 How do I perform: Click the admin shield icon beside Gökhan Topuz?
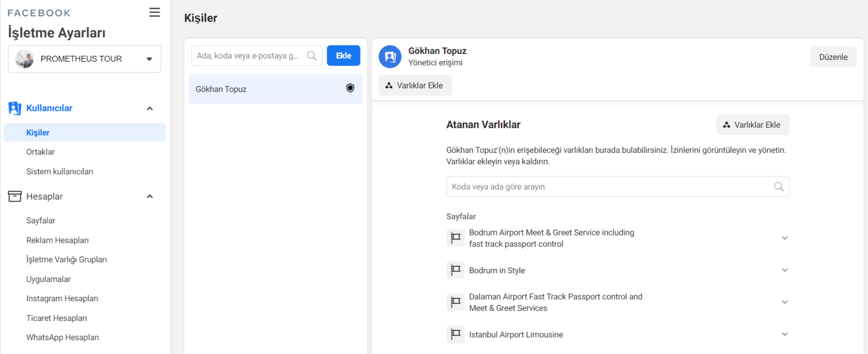coord(350,88)
